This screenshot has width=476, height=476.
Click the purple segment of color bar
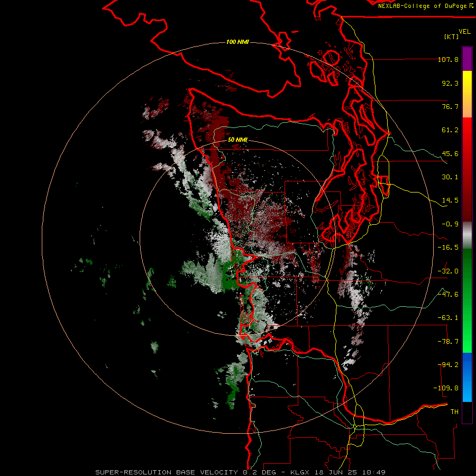pos(467,59)
